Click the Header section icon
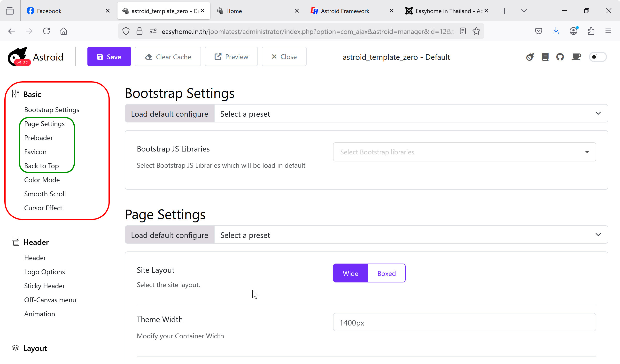Viewport: 620px width, 364px height. click(x=15, y=242)
